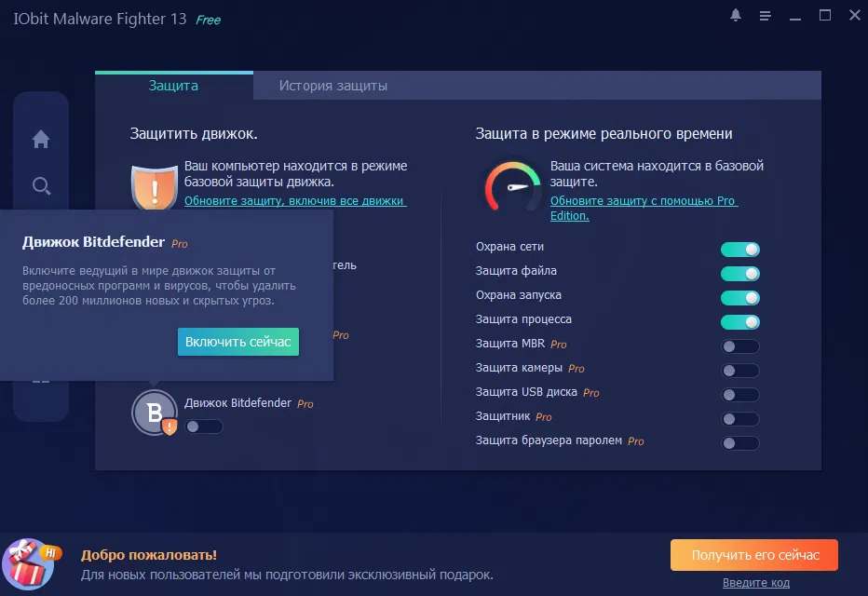Viewport: 868px width, 596px height.
Task: Toggle Защита процесса switch
Action: click(x=740, y=322)
